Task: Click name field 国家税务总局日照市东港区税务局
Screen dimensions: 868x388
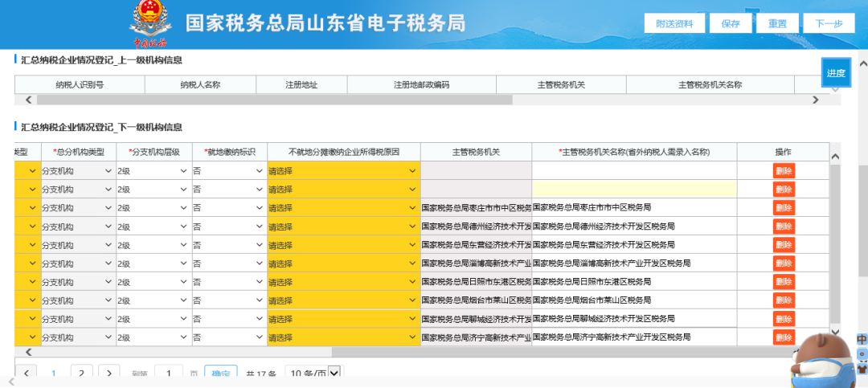Action: click(634, 282)
